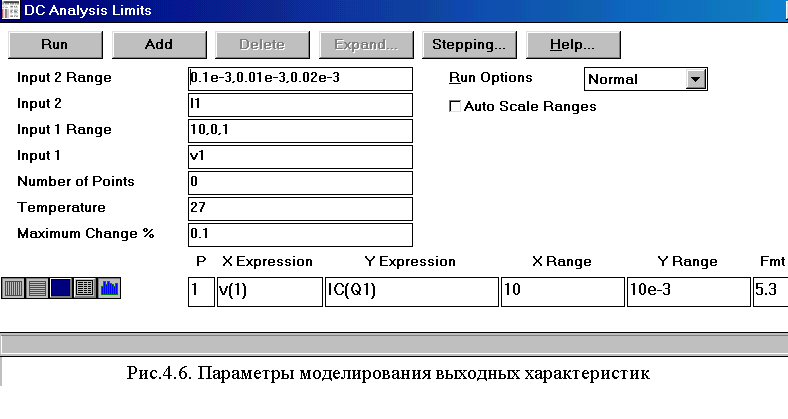This screenshot has width=788, height=419.
Task: Click the Run button
Action: (x=55, y=45)
